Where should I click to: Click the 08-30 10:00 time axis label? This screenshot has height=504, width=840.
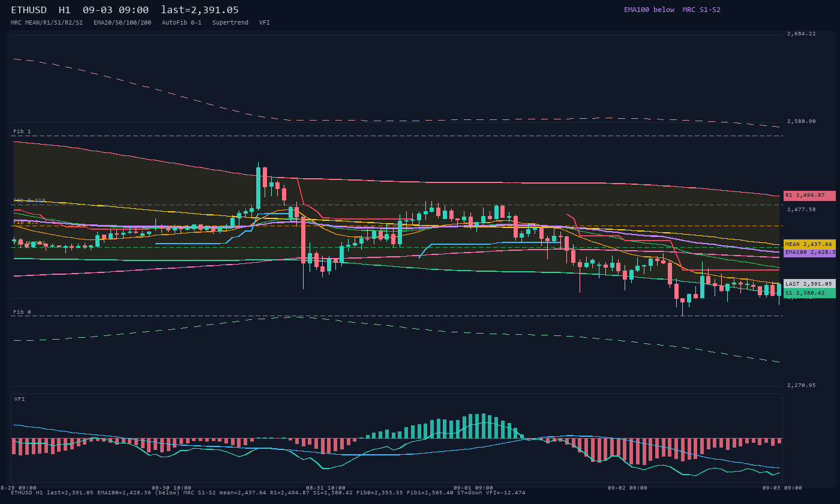(172, 488)
